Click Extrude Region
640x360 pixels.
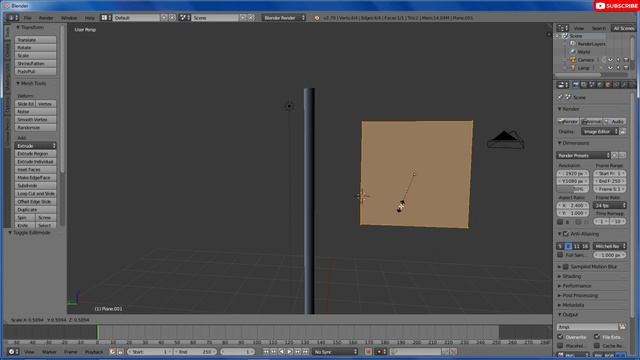pyautogui.click(x=36, y=153)
